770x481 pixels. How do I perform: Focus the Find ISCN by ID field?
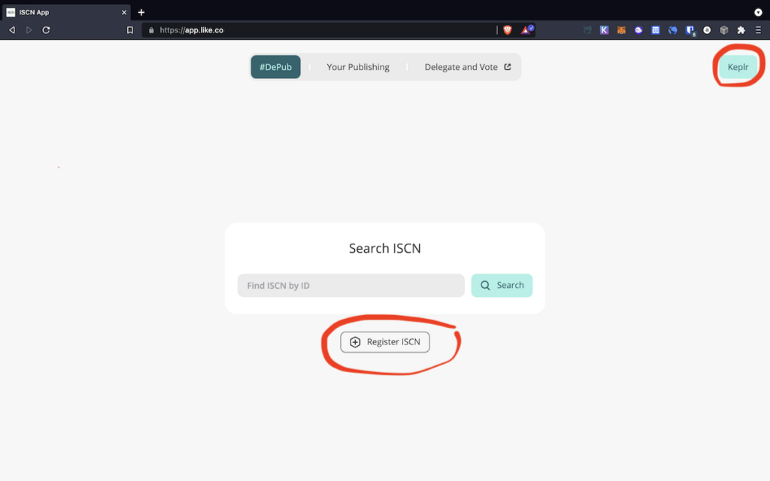[351, 285]
